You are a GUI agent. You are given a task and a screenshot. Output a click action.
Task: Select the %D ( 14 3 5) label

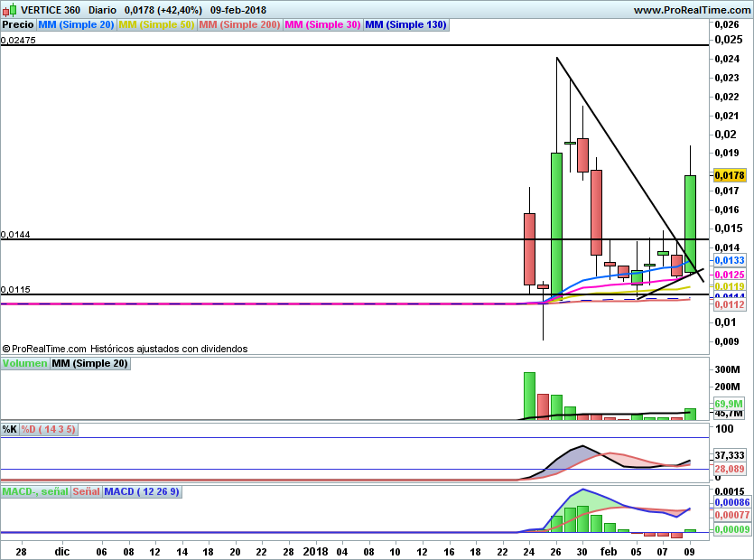point(48,429)
